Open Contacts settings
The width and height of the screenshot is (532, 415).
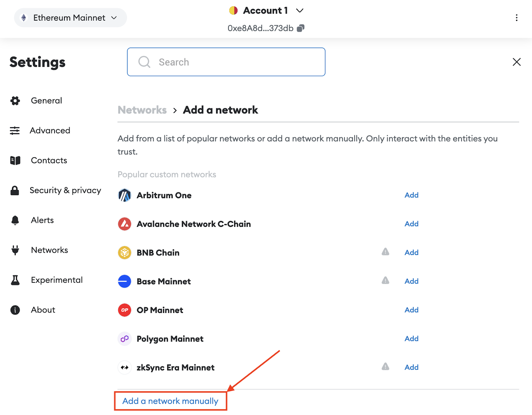(x=49, y=160)
